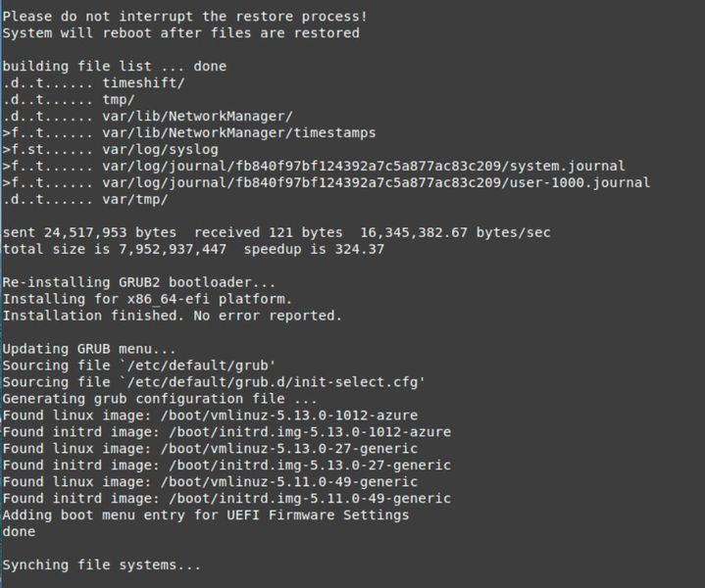Click the init-select.cfg sourcing file line
Viewport: 705px width, 588px height.
(214, 382)
